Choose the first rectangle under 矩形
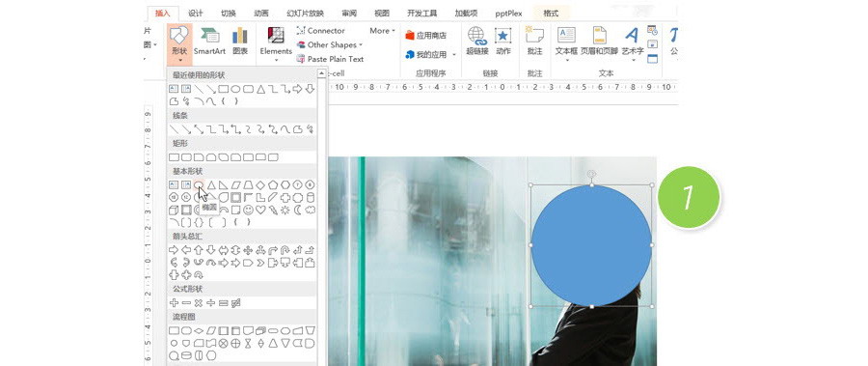The image size is (868, 366). pyautogui.click(x=174, y=157)
